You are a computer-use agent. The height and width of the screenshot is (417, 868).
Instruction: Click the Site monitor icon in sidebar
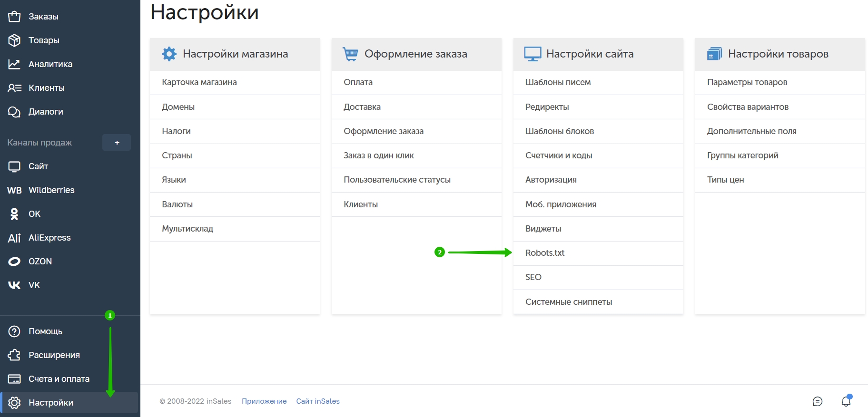pyautogui.click(x=14, y=166)
